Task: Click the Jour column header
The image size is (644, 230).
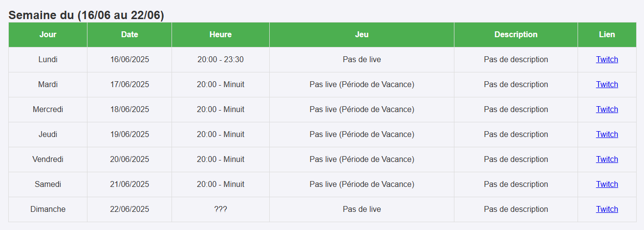Action: point(48,35)
